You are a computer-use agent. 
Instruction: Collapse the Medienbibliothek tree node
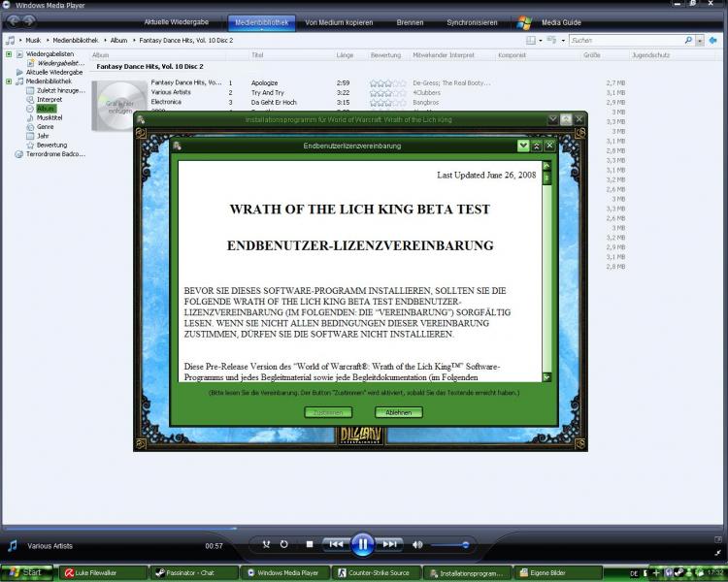point(9,81)
